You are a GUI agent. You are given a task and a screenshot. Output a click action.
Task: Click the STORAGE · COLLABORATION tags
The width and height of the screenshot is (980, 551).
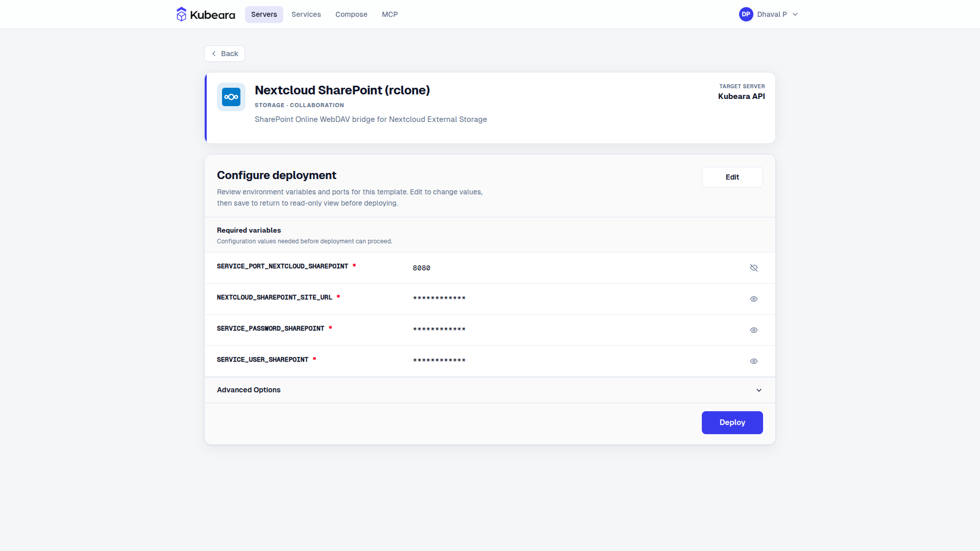click(299, 105)
